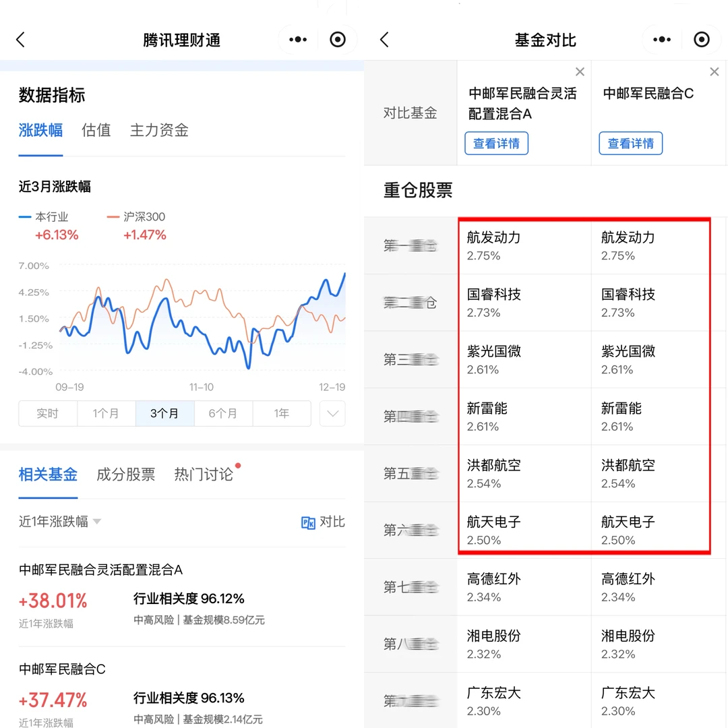Select the 6个月 time period option

click(223, 413)
